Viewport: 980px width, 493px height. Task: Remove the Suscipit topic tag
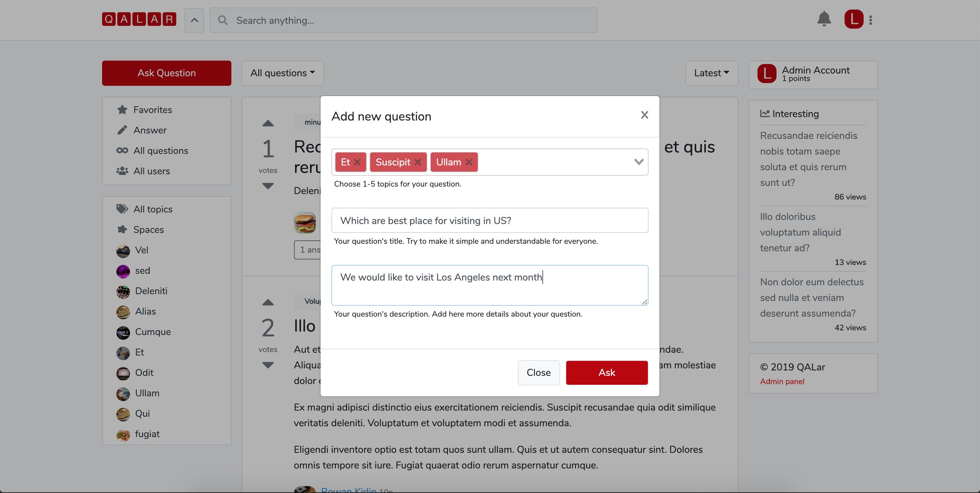click(x=418, y=162)
